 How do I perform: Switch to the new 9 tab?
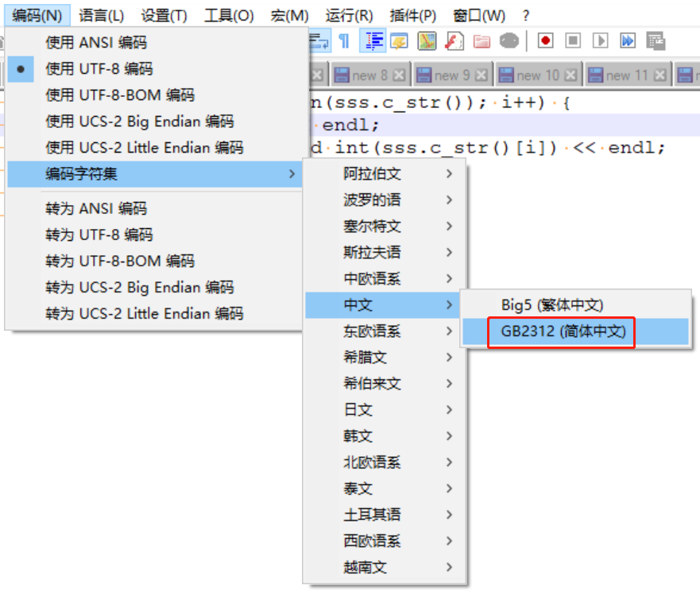point(452,75)
